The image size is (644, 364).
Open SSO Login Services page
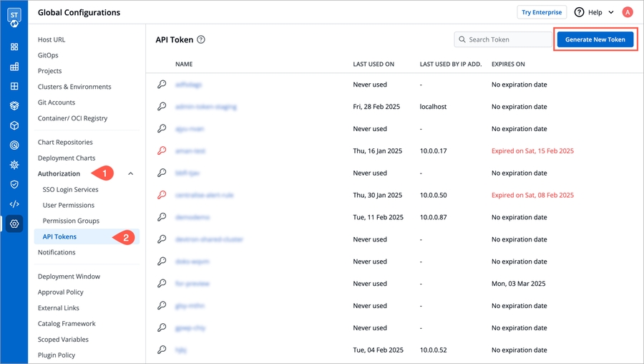pos(71,190)
